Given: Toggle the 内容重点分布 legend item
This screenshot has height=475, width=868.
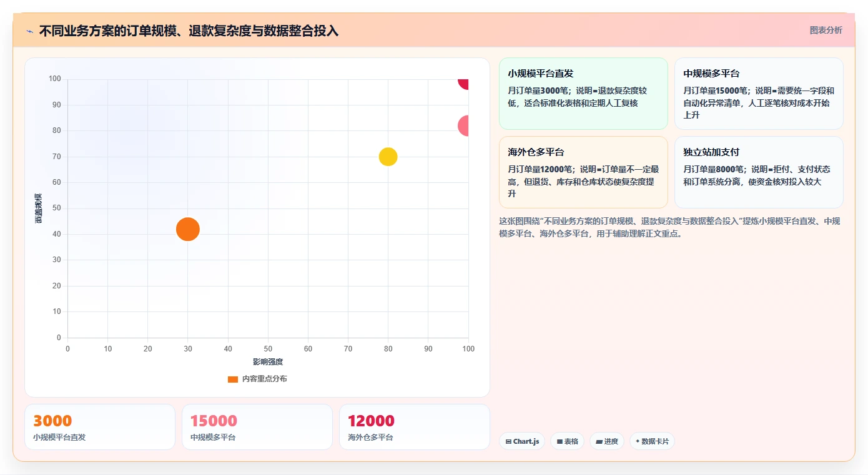Looking at the screenshot, I should pyautogui.click(x=257, y=379).
